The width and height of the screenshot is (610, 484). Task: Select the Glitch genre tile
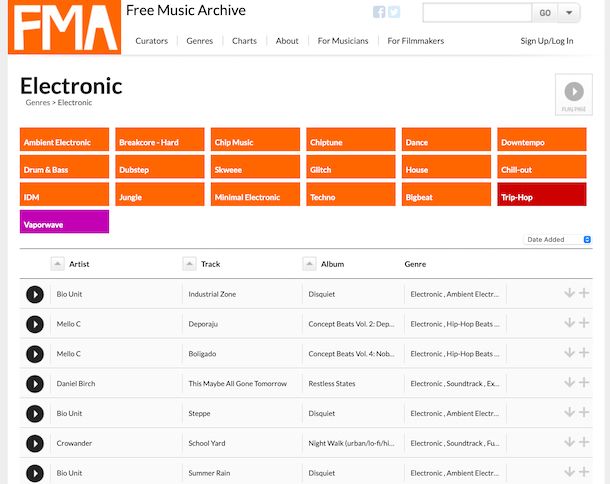(351, 167)
